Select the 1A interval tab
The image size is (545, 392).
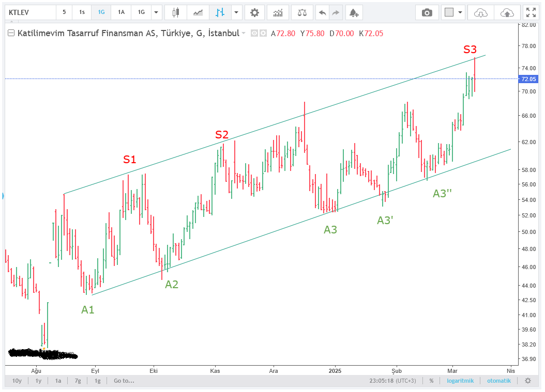click(121, 12)
